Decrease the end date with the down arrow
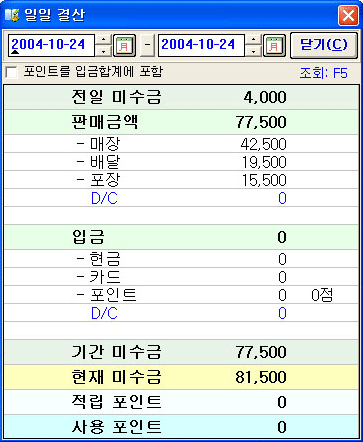The image size is (363, 442). 254,51
